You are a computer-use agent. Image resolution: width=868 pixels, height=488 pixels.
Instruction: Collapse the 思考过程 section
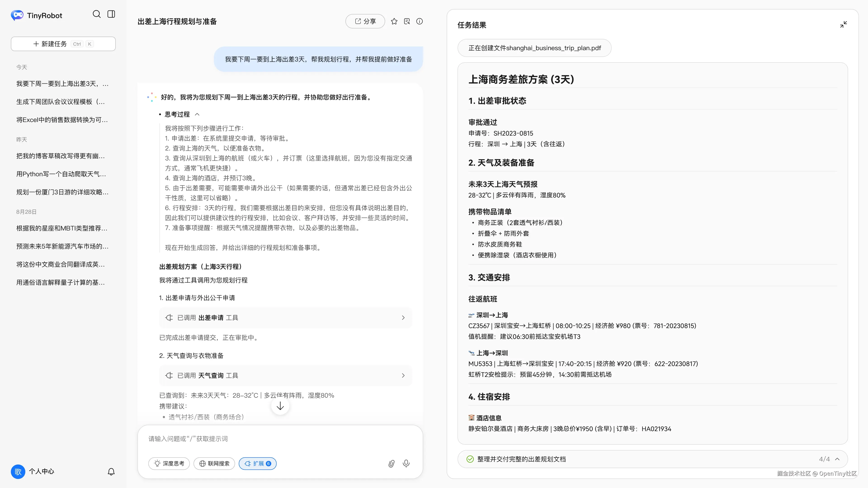pos(197,115)
